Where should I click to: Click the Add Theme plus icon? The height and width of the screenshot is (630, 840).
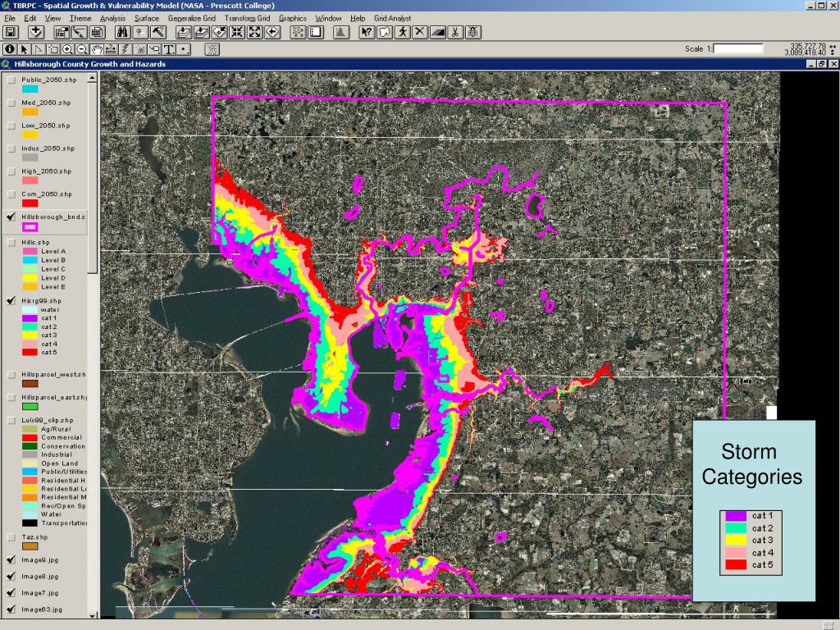(36, 33)
